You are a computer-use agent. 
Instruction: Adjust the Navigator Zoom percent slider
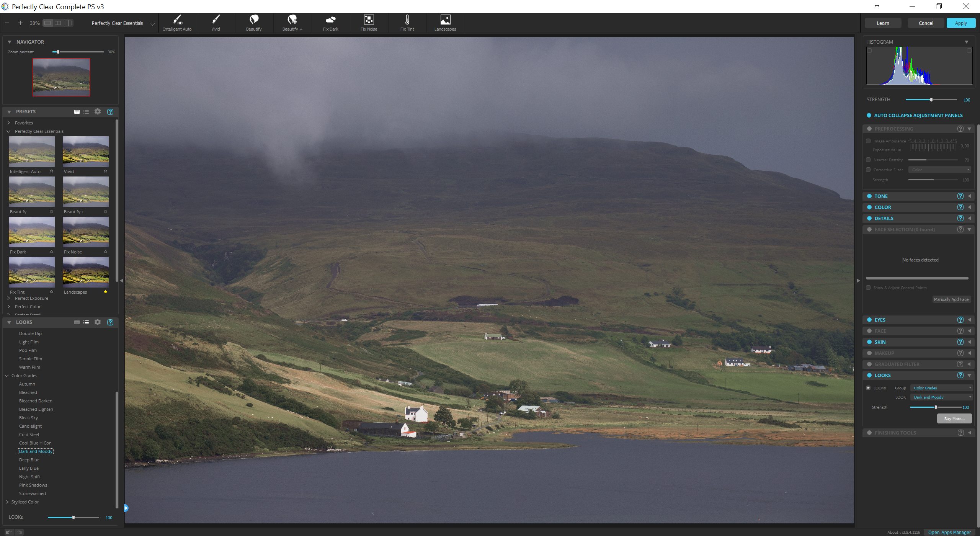(x=78, y=52)
